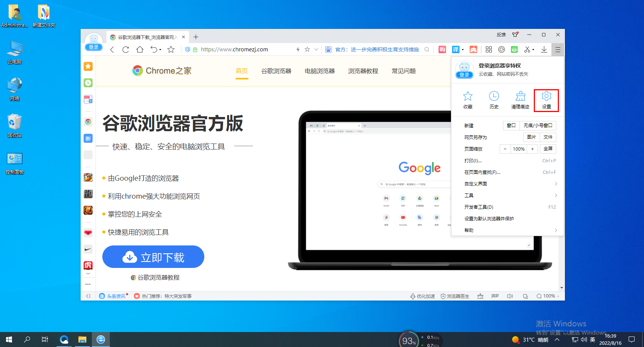The height and width of the screenshot is (347, 644).
Task: Decrease page zoom with minus button
Action: [505, 149]
